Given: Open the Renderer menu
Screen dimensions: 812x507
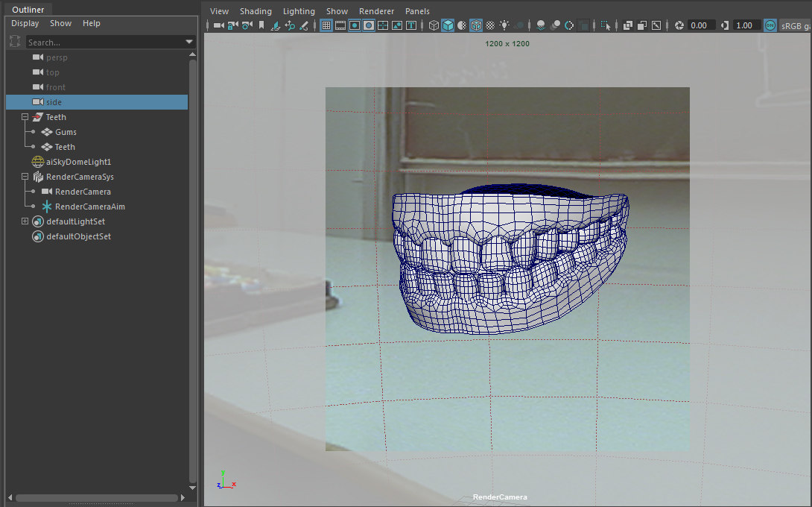Looking at the screenshot, I should pos(376,11).
